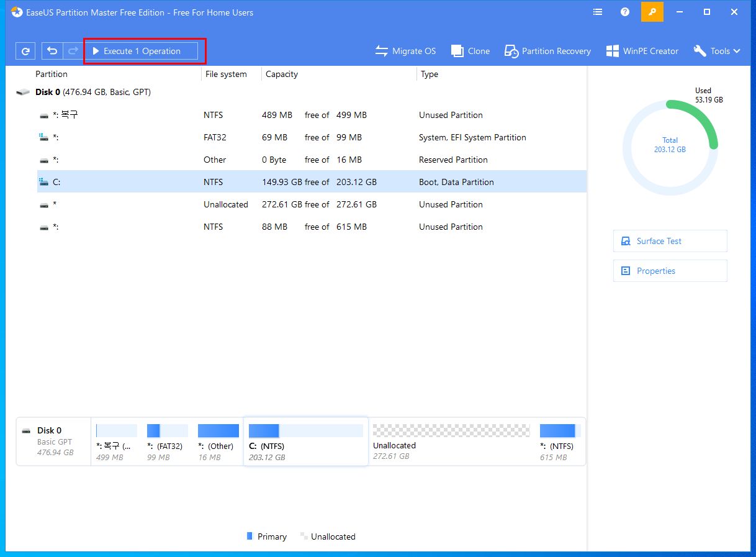
Task: Maximize the EaseUS window
Action: point(707,12)
